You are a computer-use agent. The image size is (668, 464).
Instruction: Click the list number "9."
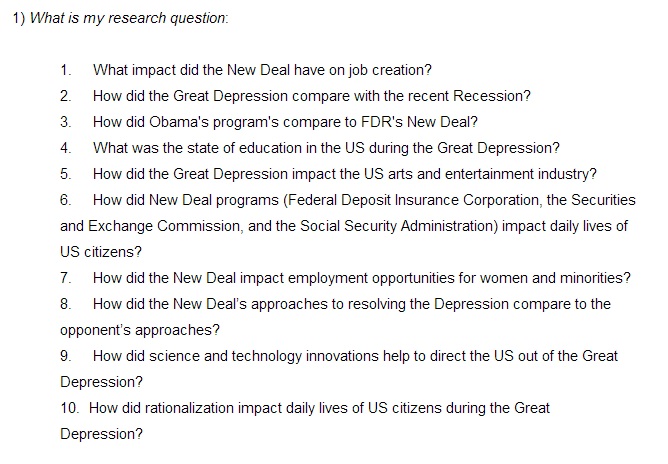point(66,356)
